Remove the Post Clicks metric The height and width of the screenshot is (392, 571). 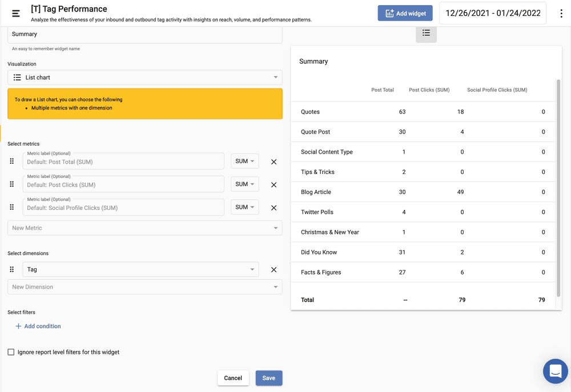[274, 185]
